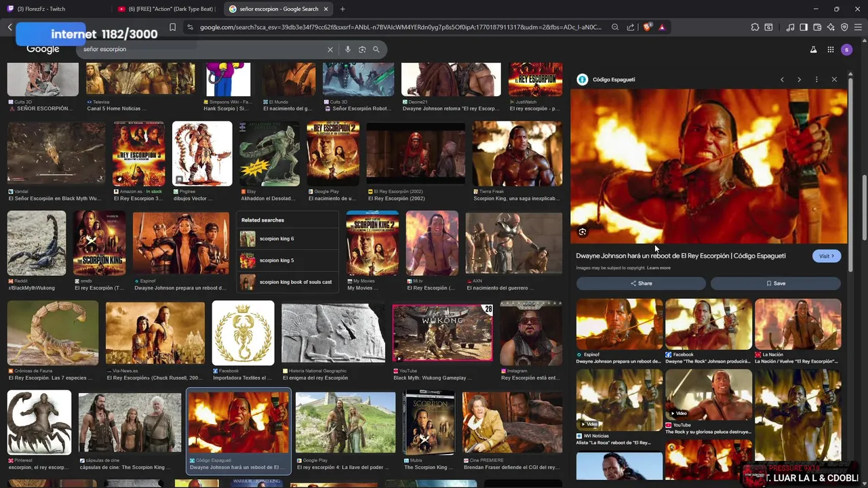
Task: Open Brave Rewards triangle icon
Action: [662, 27]
